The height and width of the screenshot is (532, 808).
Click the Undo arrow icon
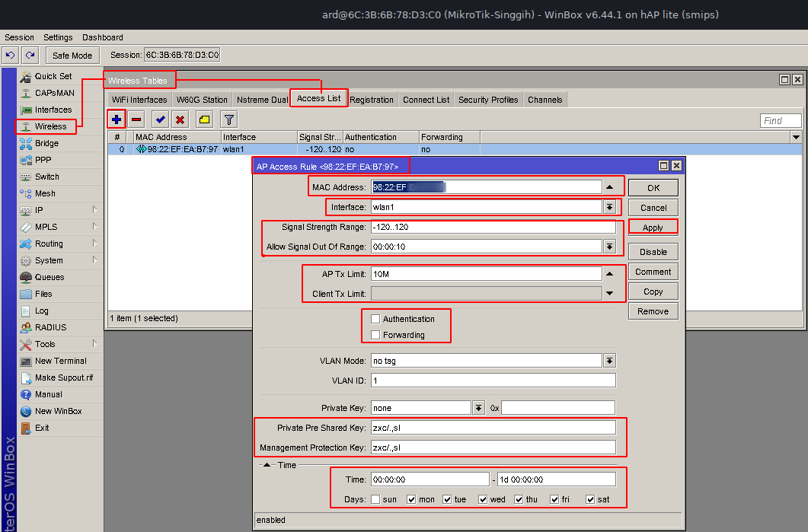coord(11,55)
